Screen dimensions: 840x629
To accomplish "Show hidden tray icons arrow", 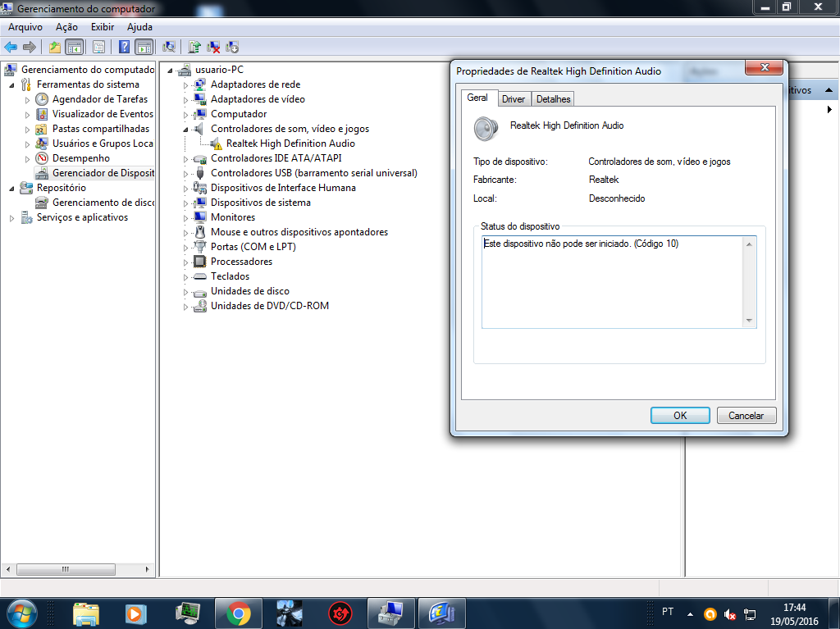I will click(x=690, y=614).
